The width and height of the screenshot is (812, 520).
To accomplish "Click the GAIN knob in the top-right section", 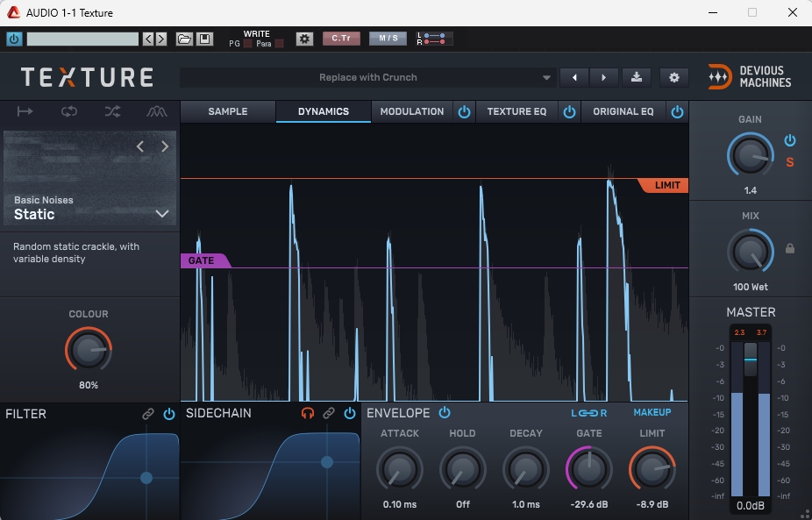I will coord(751,155).
